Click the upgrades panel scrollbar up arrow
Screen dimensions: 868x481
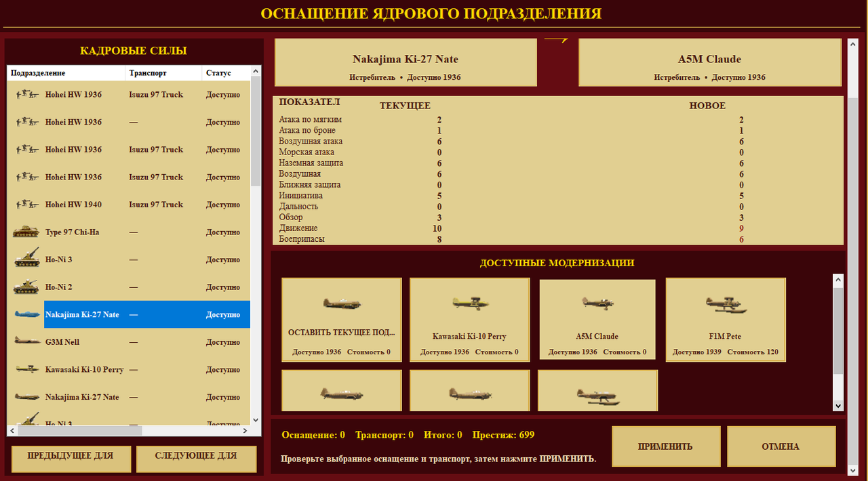(x=838, y=279)
